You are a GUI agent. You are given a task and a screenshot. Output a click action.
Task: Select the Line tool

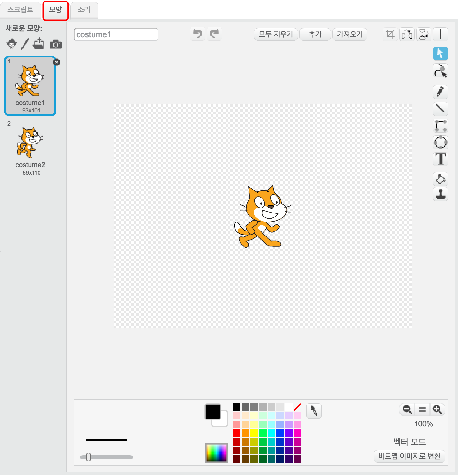coord(440,108)
